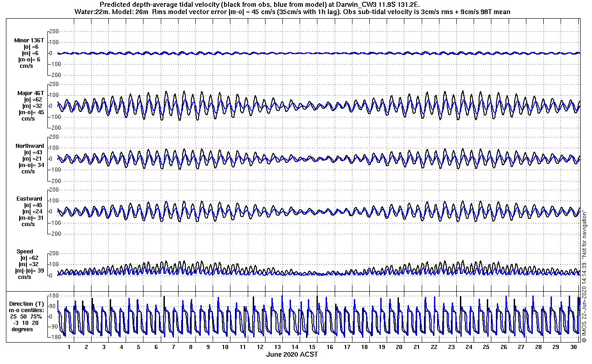Click the 'Minor 136T' panel label

click(29, 40)
